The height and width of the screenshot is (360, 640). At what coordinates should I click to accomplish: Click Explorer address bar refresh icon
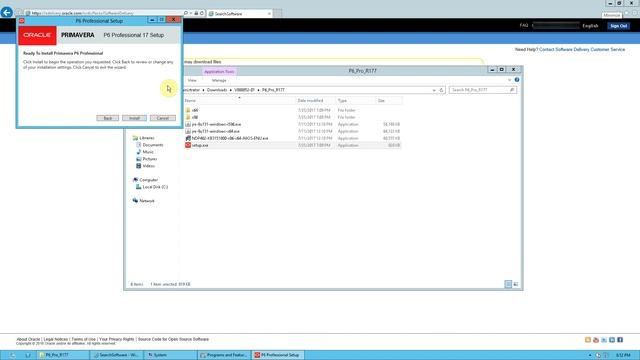click(441, 90)
